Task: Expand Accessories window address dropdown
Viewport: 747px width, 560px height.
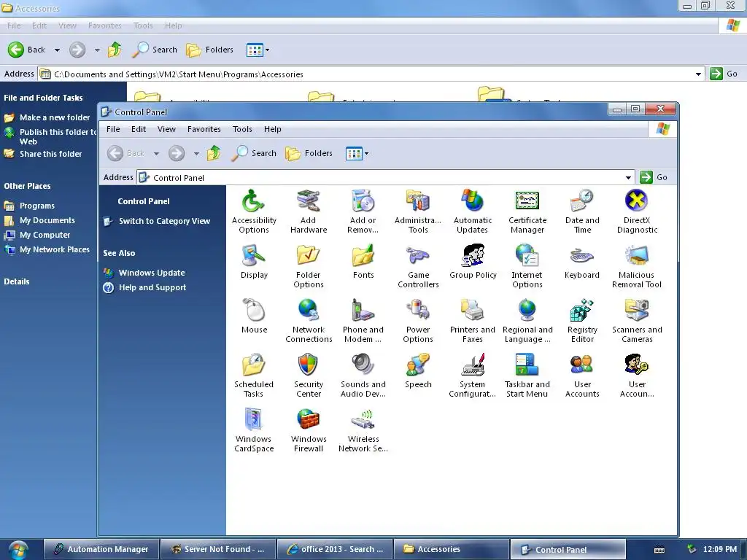Action: tap(698, 74)
